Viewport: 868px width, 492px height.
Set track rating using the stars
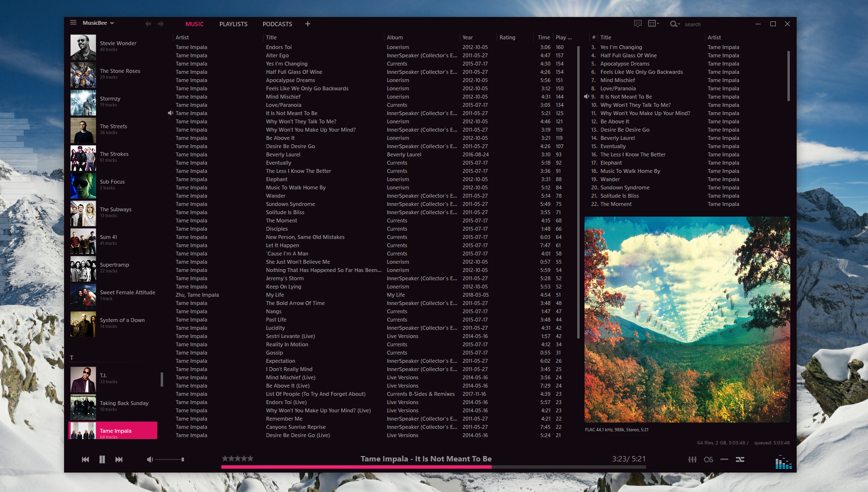click(237, 458)
